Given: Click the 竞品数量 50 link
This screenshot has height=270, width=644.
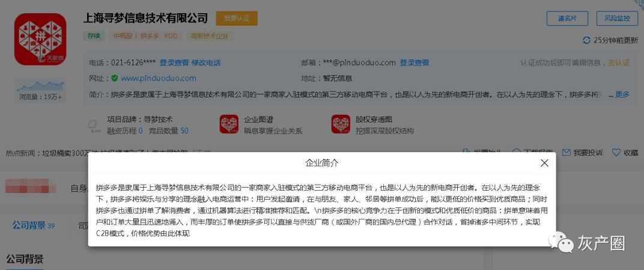Looking at the screenshot, I should pos(168,130).
